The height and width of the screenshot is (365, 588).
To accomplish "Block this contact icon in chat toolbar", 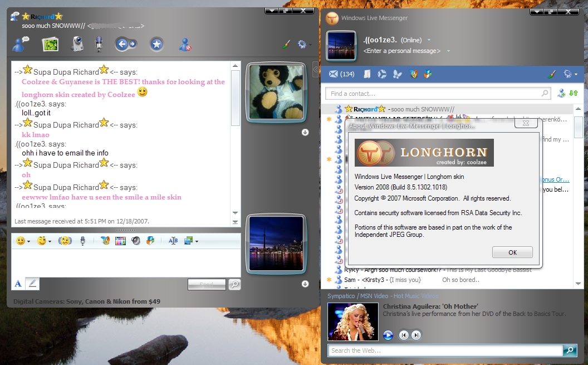I will tap(185, 45).
